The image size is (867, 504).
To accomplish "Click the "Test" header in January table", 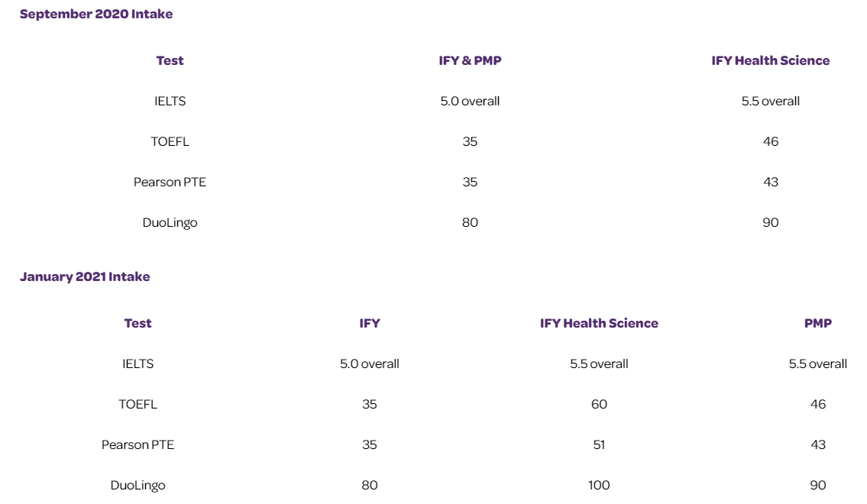I will point(137,324).
